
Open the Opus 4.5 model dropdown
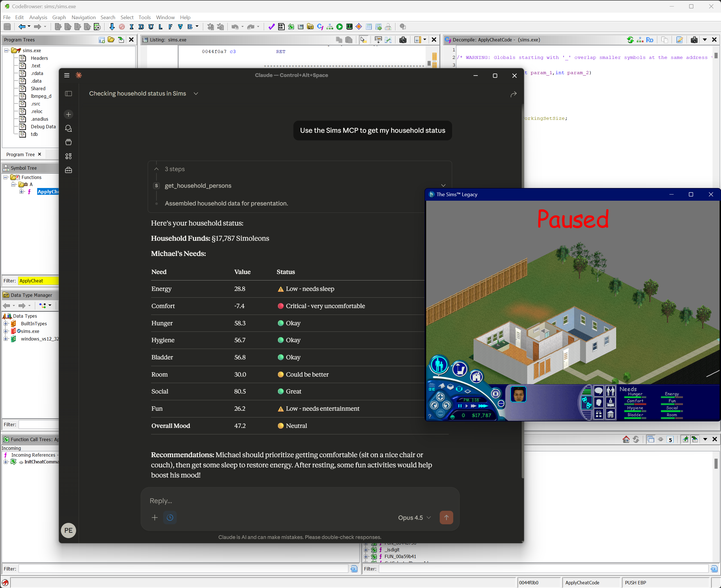point(414,517)
